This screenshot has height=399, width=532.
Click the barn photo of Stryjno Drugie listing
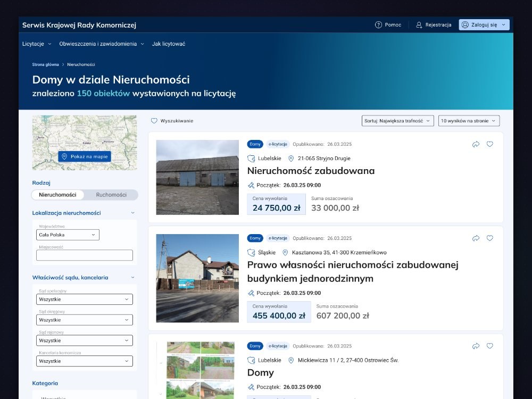(197, 178)
